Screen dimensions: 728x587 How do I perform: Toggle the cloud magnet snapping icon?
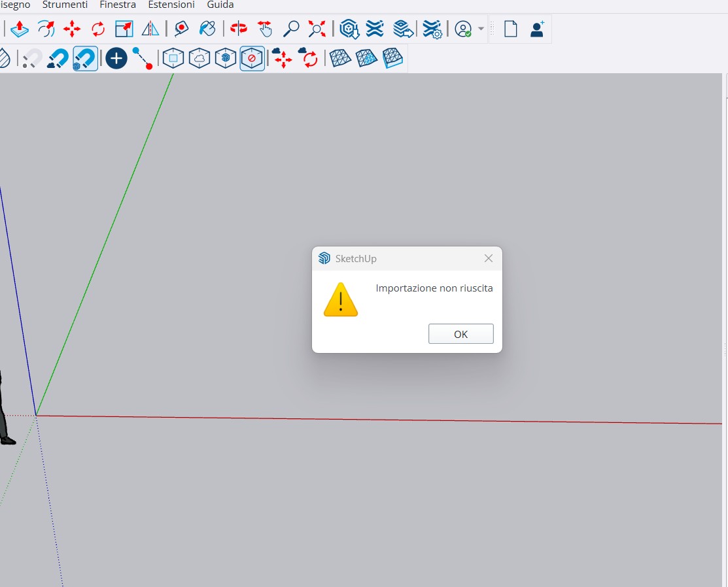click(58, 58)
